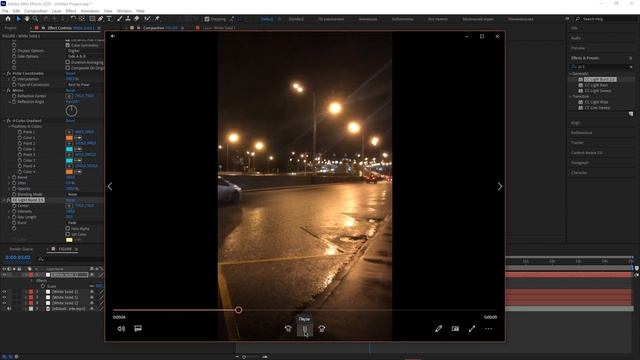
Task: Click the Point 1 crosshair button
Action: 69,132
